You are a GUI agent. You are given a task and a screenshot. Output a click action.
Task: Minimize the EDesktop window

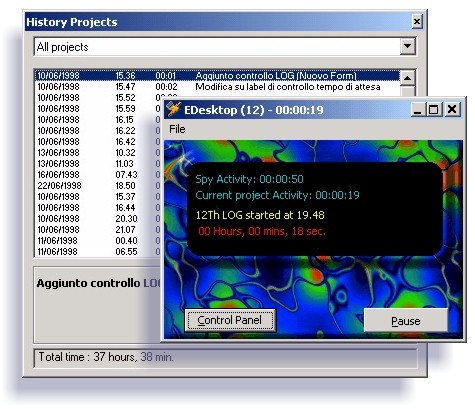pyautogui.click(x=417, y=109)
